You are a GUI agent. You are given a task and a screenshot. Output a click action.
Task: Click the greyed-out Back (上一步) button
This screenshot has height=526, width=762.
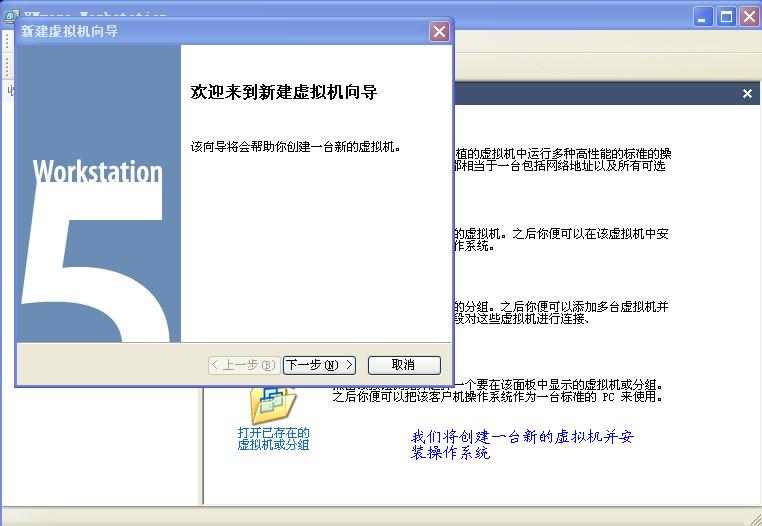tap(242, 365)
